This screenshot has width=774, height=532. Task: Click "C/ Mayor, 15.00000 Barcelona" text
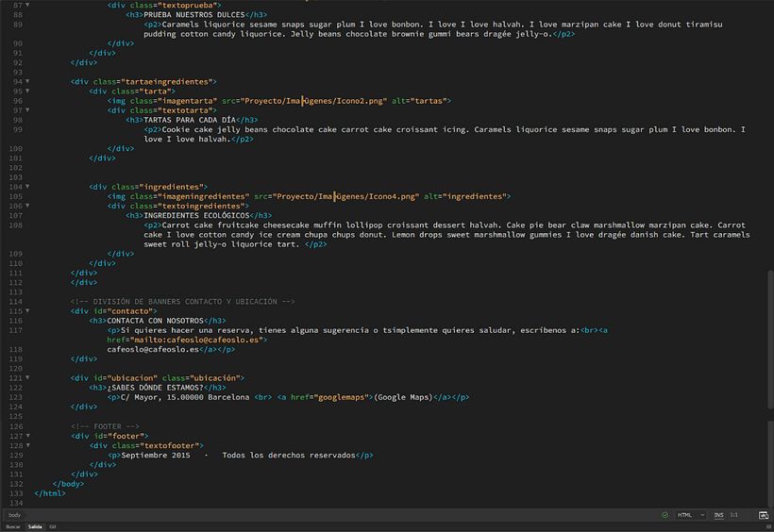pyautogui.click(x=185, y=397)
